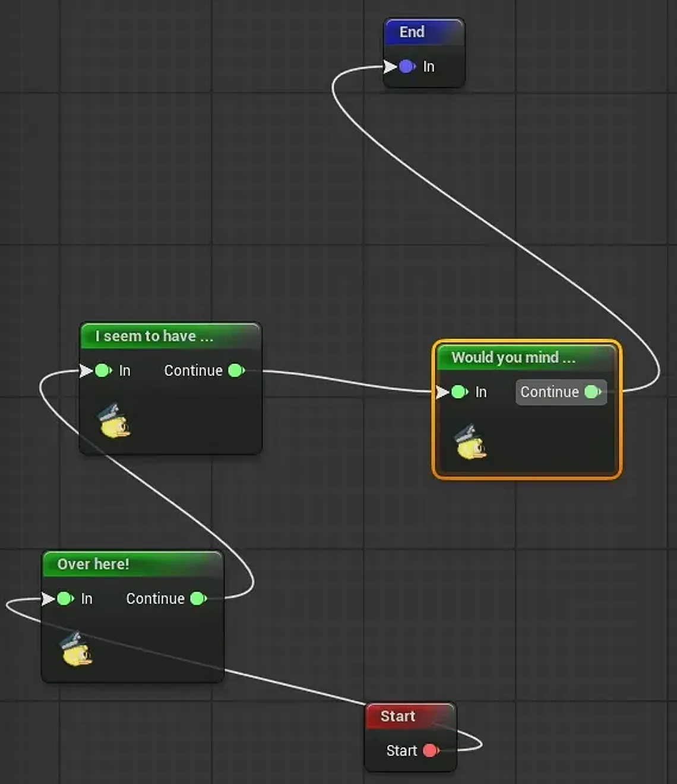Click the 'In' label on 'I seem to have ...' node
This screenshot has height=784, width=677.
[125, 371]
